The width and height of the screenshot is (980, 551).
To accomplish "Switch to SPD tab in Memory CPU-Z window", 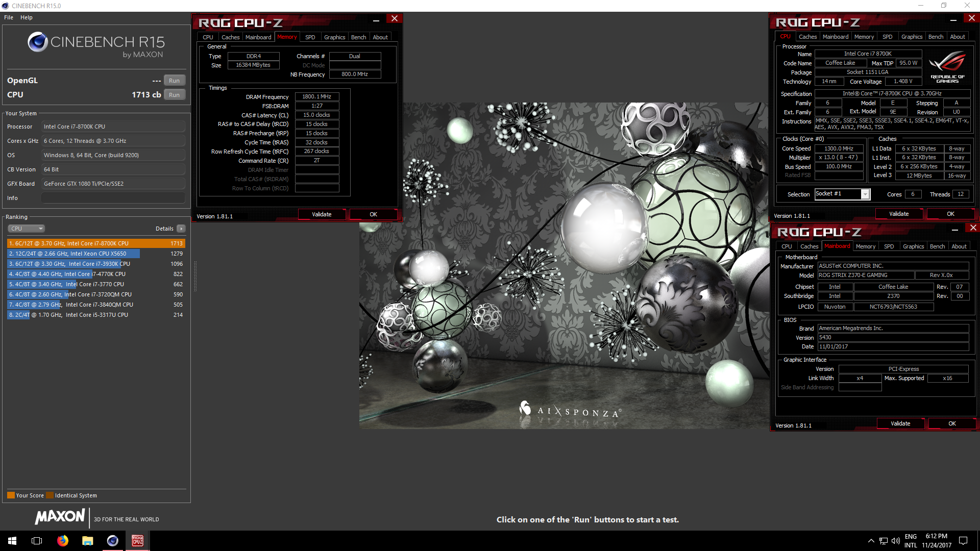I will pyautogui.click(x=310, y=37).
